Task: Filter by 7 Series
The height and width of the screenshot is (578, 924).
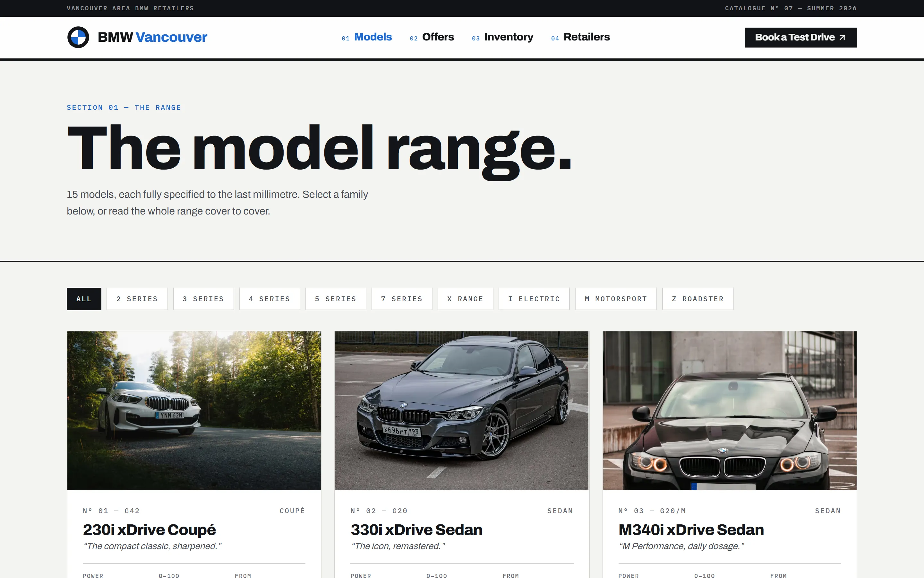Action: coord(402,299)
